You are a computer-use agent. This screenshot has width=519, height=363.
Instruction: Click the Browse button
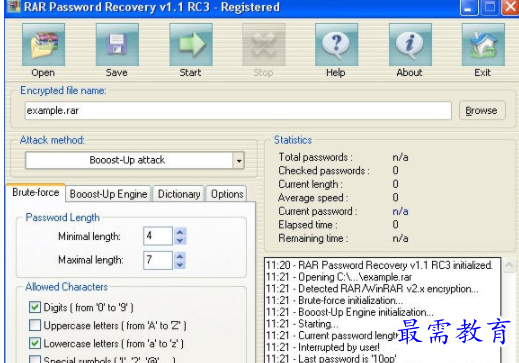[x=482, y=110]
